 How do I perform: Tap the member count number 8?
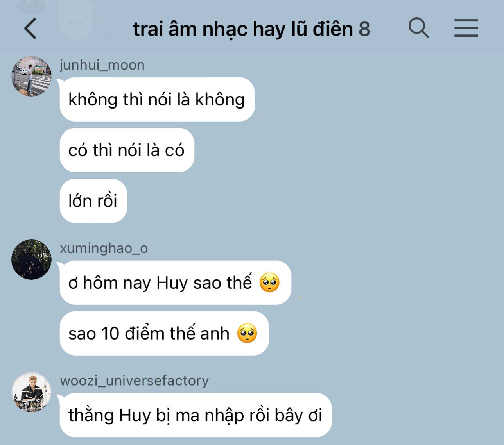point(364,29)
